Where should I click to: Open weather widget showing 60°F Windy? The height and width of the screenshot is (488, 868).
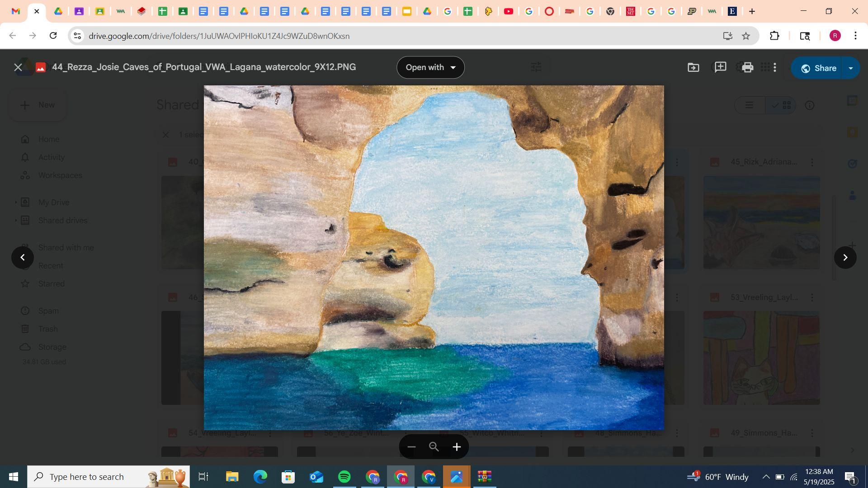click(718, 477)
